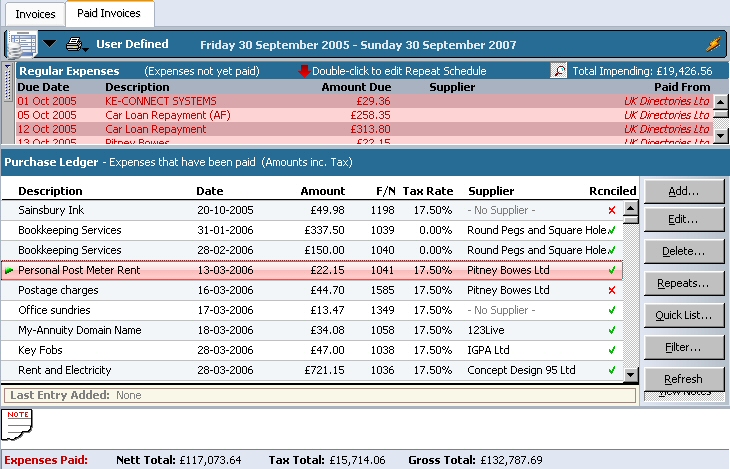This screenshot has width=730, height=469.
Task: Click the red down arrow repeat schedule icon
Action: click(304, 71)
